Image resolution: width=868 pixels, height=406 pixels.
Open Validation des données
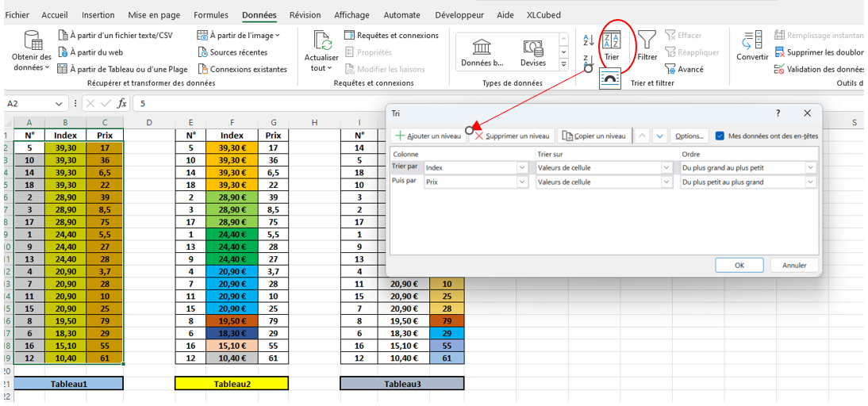coord(820,69)
